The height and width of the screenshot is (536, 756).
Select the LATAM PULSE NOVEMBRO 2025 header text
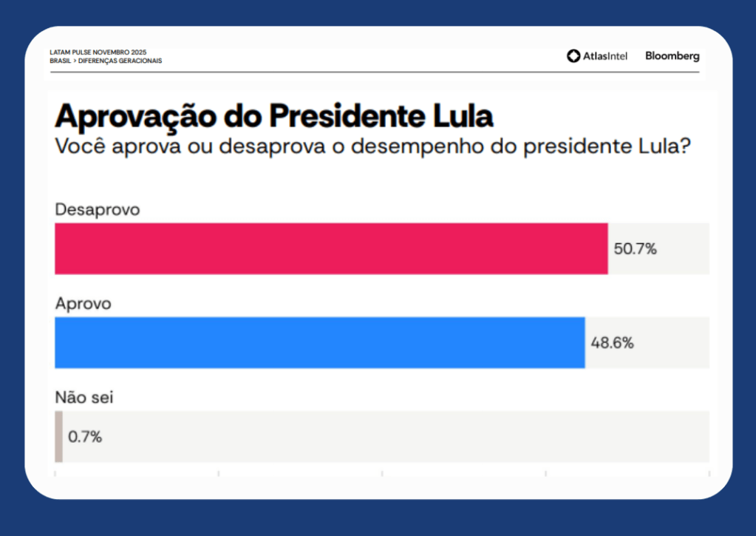[98, 52]
